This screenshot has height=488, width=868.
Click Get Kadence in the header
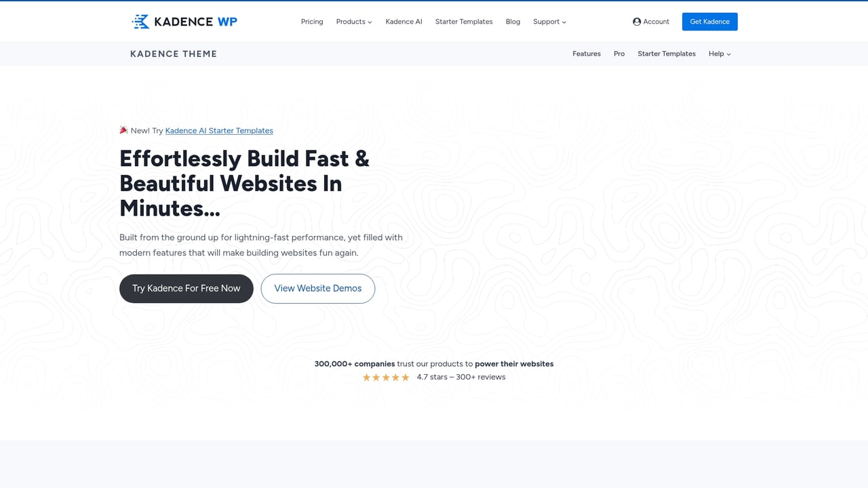tap(709, 21)
